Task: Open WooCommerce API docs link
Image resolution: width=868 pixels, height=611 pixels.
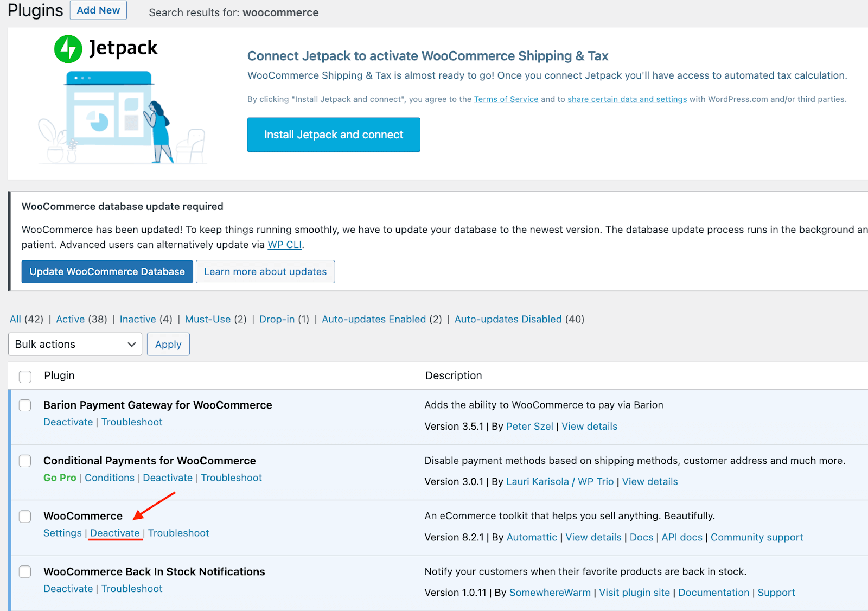Action: click(x=682, y=537)
